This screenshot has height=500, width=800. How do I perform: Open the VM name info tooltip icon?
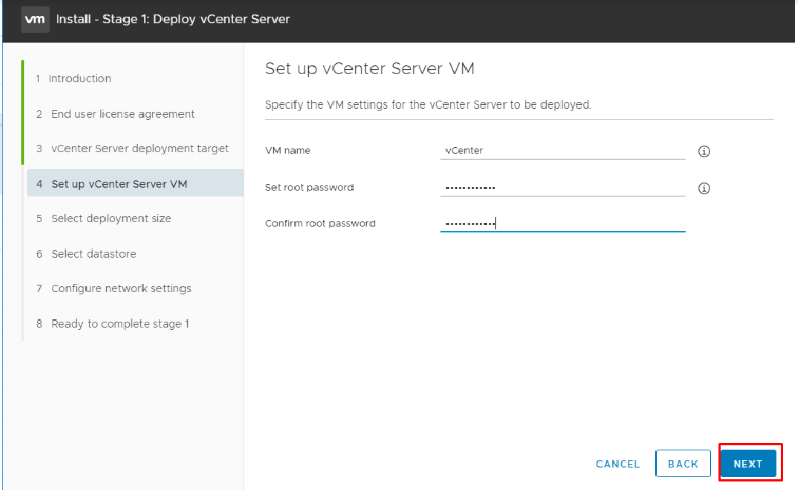click(704, 152)
